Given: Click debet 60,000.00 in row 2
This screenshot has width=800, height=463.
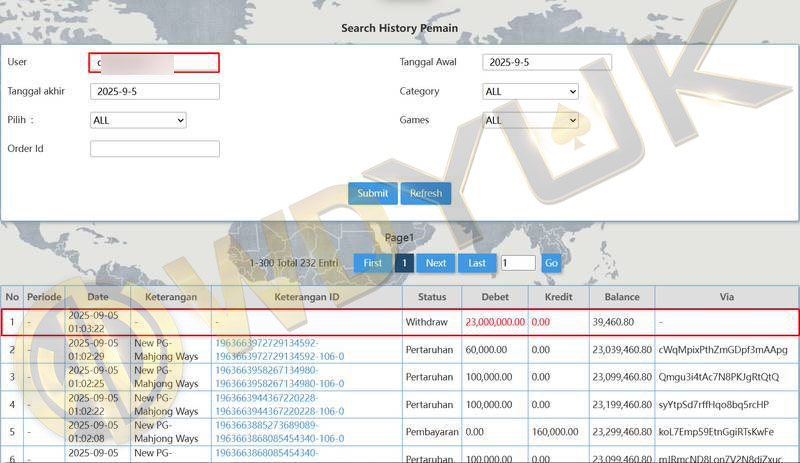Looking at the screenshot, I should pos(486,350).
